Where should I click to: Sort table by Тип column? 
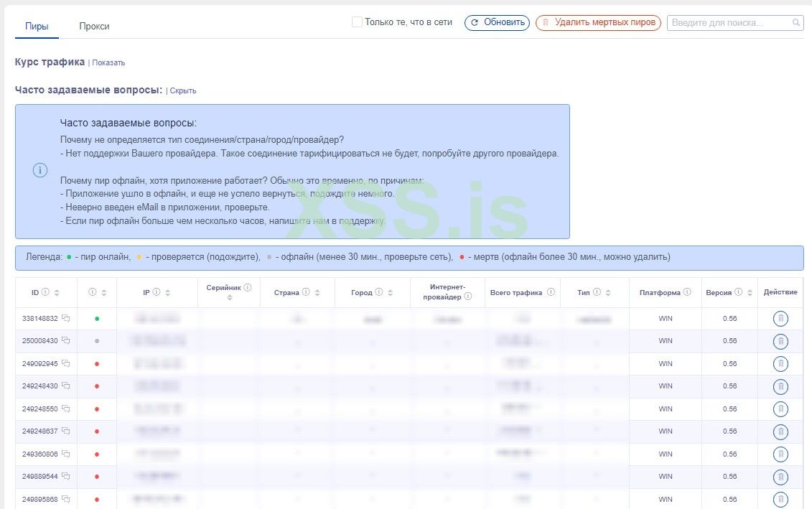pos(608,293)
